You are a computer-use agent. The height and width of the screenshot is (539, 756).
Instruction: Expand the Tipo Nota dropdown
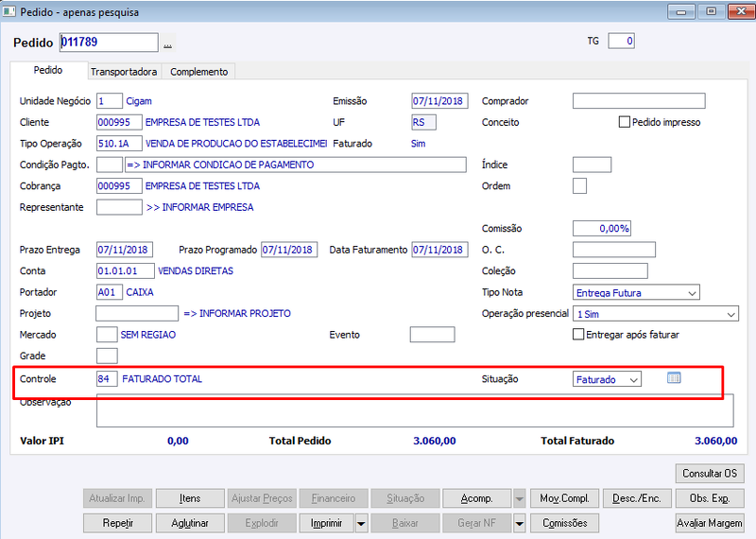point(636,292)
